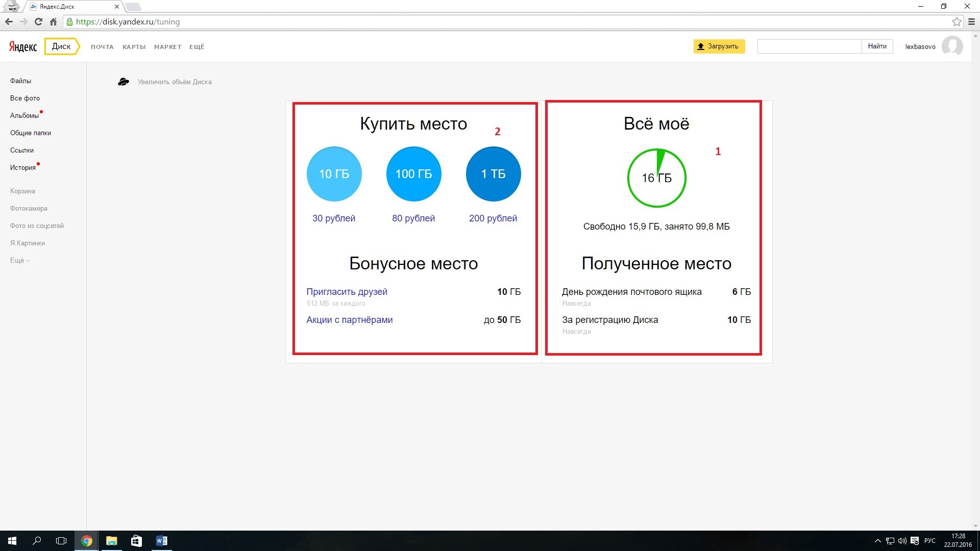Open the Windows Store taskbar icon
The image size is (980, 551).
tap(136, 541)
